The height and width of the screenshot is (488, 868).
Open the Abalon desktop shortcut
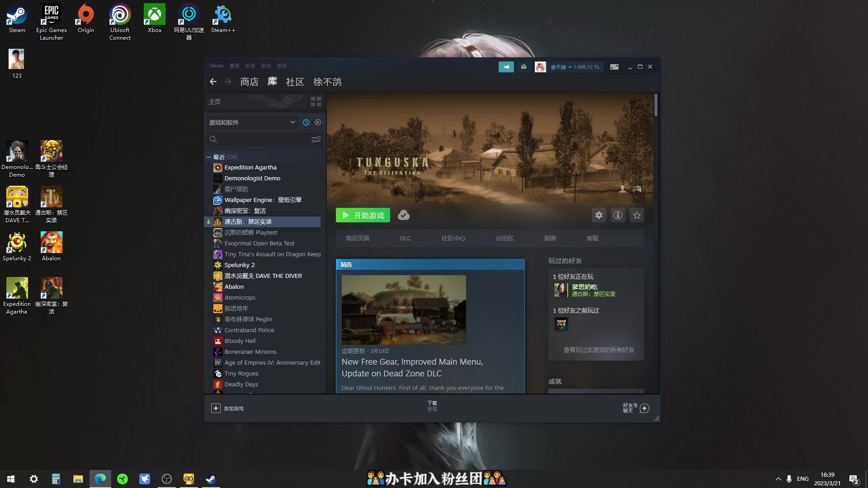(51, 246)
